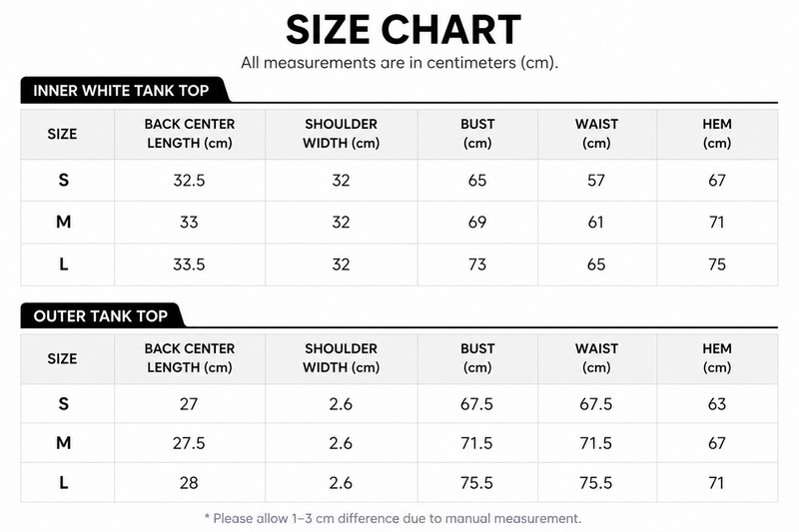The height and width of the screenshot is (532, 799).
Task: Click inner tank WAIST value 61
Action: coord(596,222)
